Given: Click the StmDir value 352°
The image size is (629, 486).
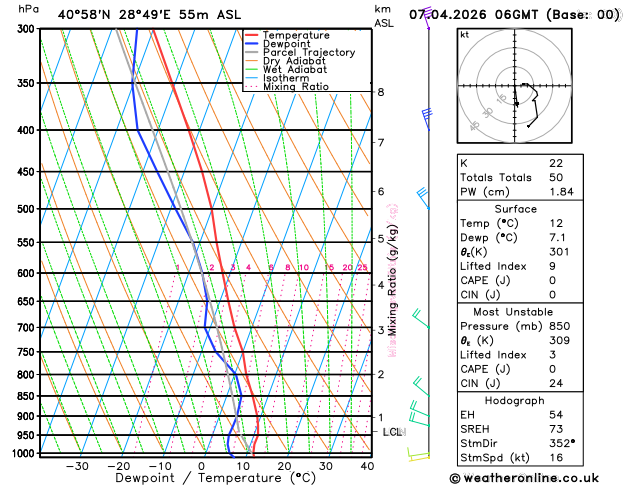Looking at the screenshot, I should [562, 443].
